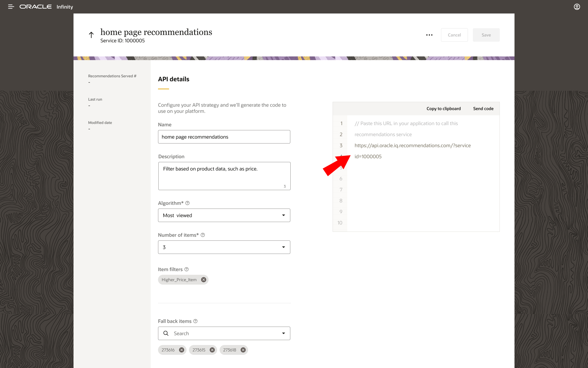Screen dimensions: 588x368
Task: Open the three-dot more options menu
Action: click(x=429, y=35)
